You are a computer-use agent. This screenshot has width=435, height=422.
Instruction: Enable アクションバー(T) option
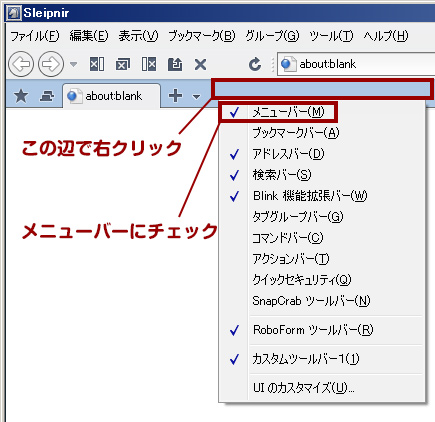[322, 259]
